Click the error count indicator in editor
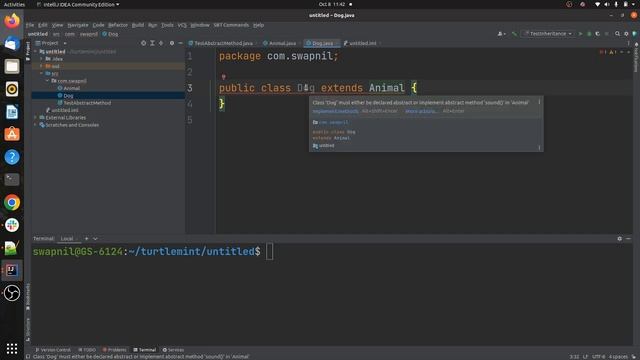This screenshot has height=360, width=640. click(x=602, y=52)
